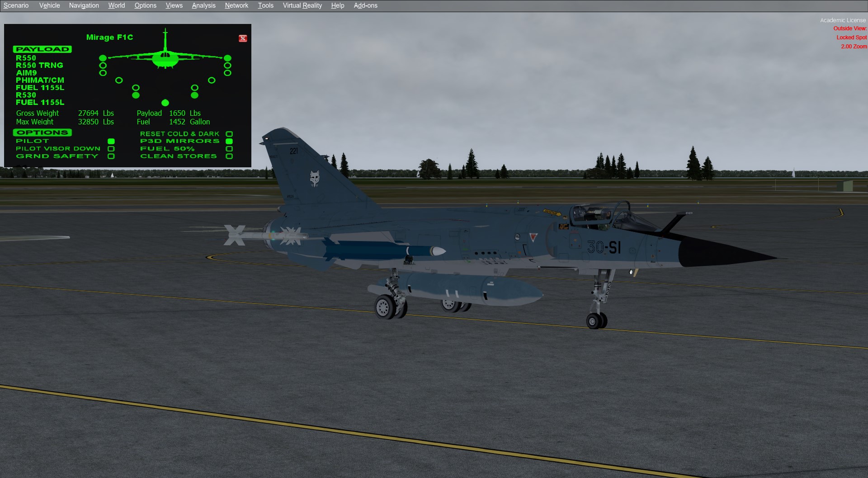This screenshot has width=868, height=478.
Task: Disable the PILOT option checkbox
Action: tap(111, 141)
